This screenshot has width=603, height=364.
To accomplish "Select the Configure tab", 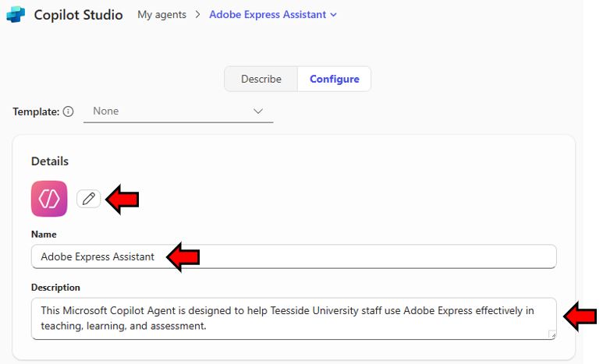I will (334, 79).
